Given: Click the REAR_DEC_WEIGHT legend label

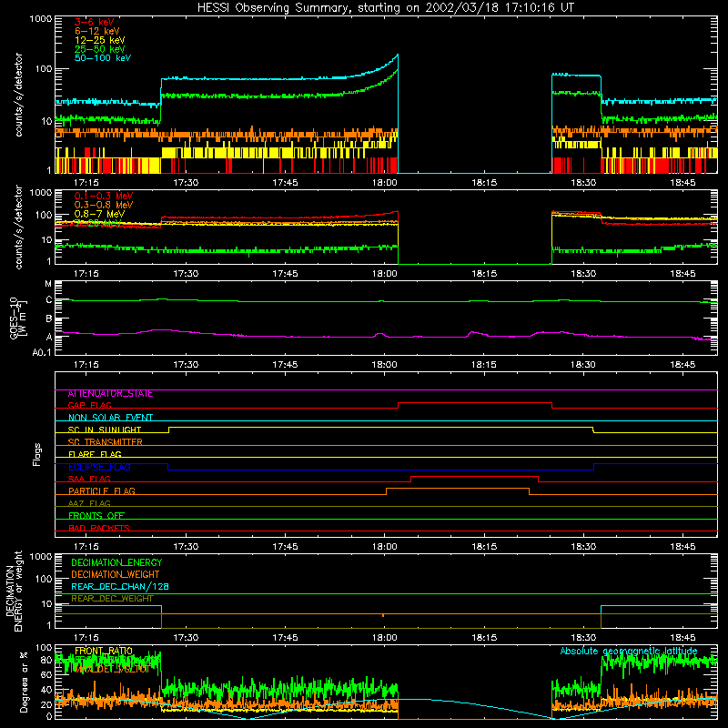Looking at the screenshot, I should coord(112,599).
